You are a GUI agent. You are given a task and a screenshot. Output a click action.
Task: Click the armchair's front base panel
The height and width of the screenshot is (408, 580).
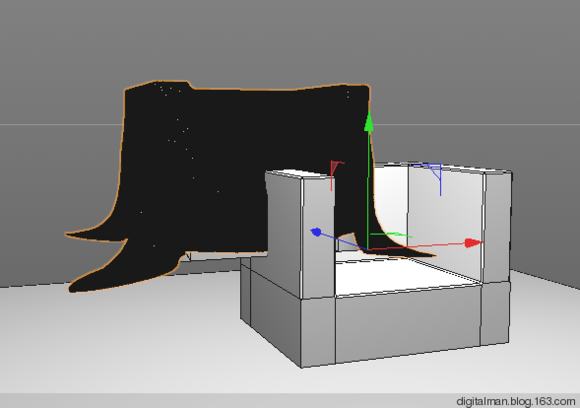coord(408,323)
